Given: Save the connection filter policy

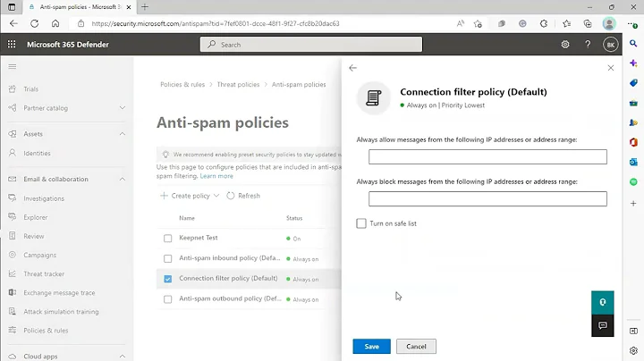Looking at the screenshot, I should (x=371, y=346).
